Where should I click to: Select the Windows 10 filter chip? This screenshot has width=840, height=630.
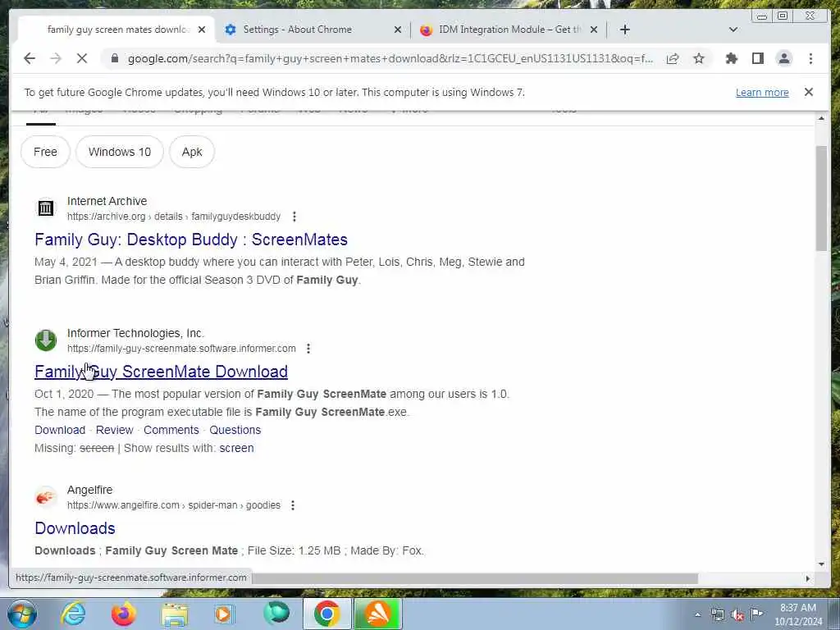click(120, 152)
